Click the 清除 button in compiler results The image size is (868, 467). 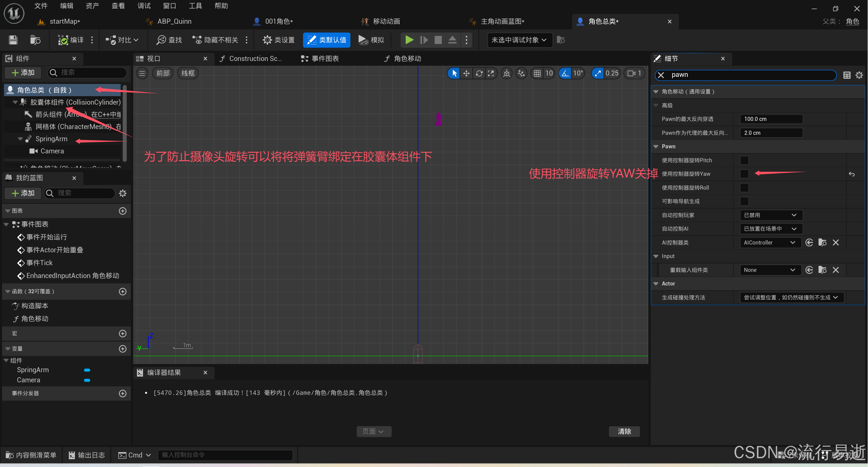624,431
